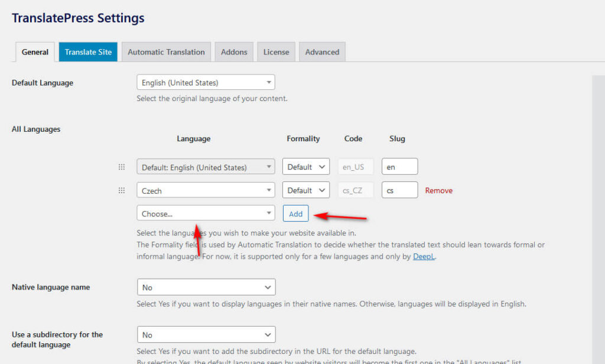Open the Default: English (United States) language dropdown
Image resolution: width=605 pixels, height=364 pixels.
(x=206, y=167)
